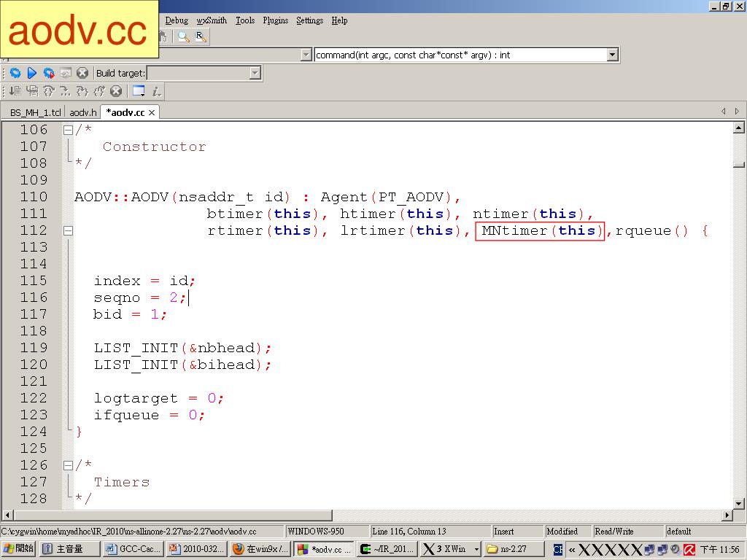747x560 pixels.
Task: Expand hidden system tray icons chevron
Action: click(x=572, y=550)
